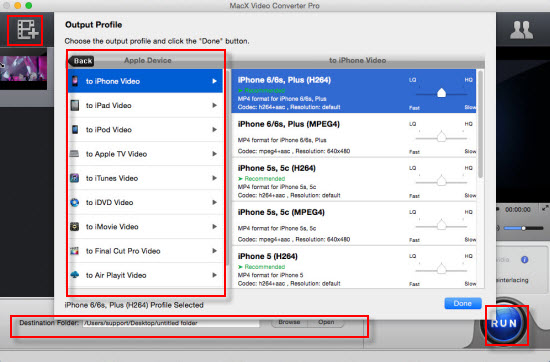Screen dimensions: 550x362
Task: Click the Air Playit cloud icon
Action: click(74, 275)
